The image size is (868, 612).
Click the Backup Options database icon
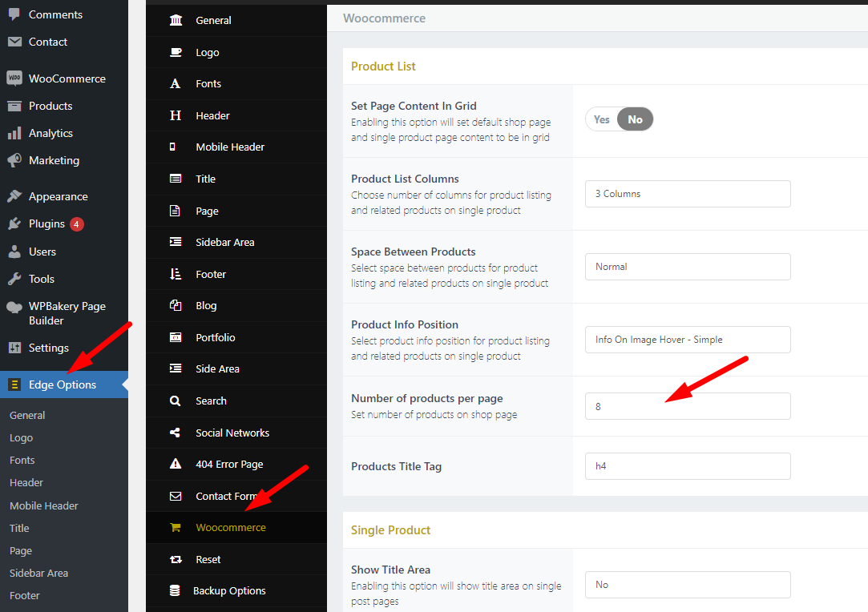pyautogui.click(x=175, y=590)
